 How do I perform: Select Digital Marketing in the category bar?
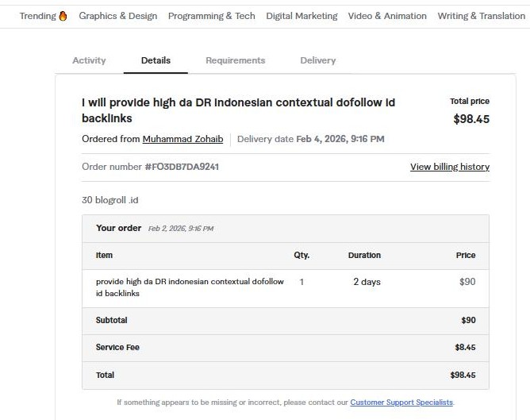[x=301, y=16]
